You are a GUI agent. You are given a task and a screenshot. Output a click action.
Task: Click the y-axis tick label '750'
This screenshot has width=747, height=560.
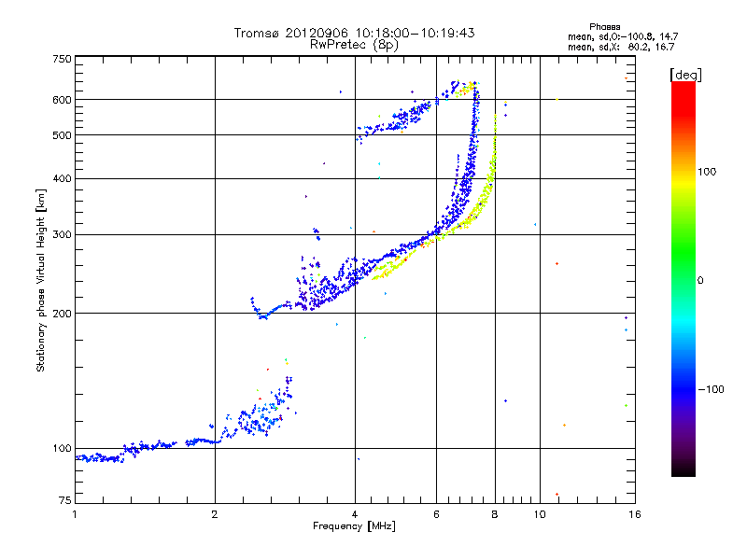coord(62,59)
